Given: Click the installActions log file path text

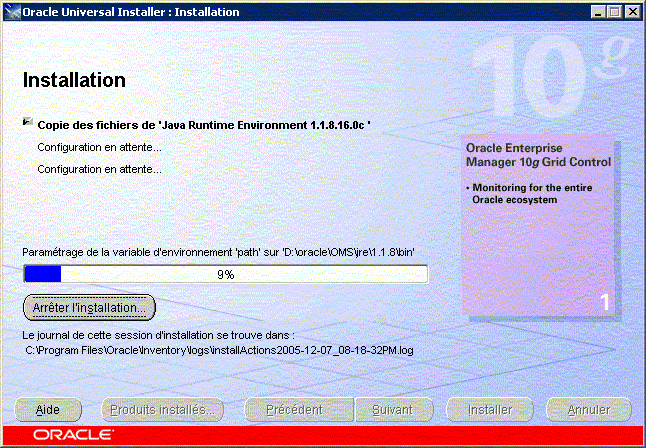Looking at the screenshot, I should click(x=219, y=350).
